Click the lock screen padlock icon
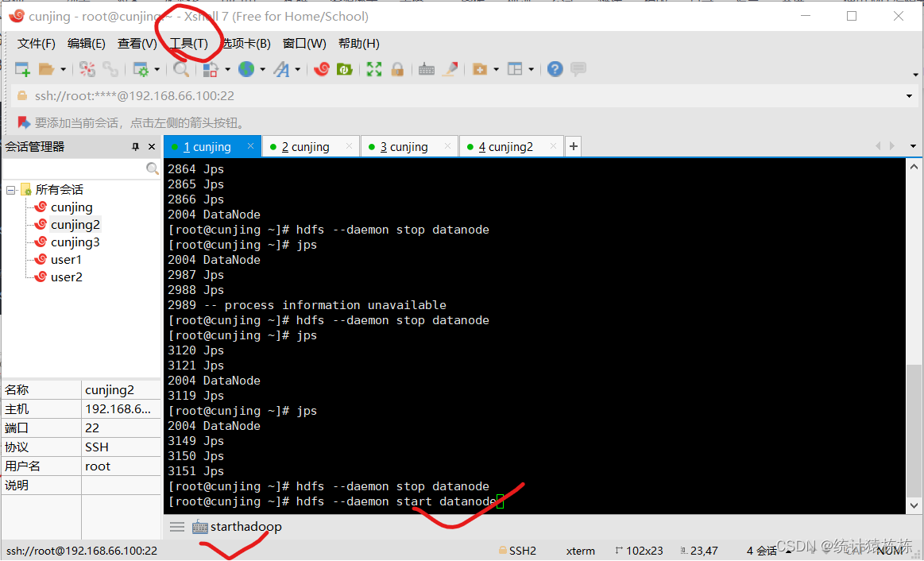Screen dimensions: 924x561 398,69
